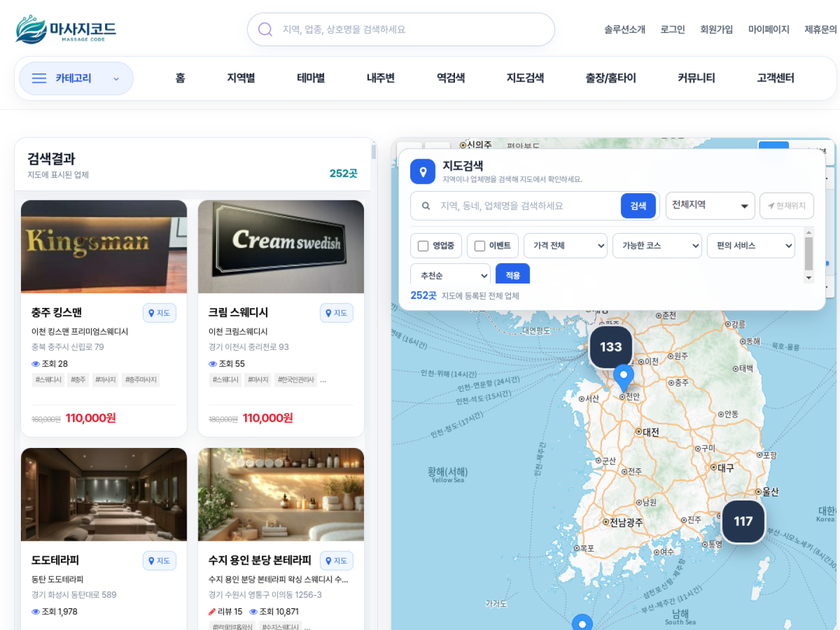Toggle the 영업중 checkbox
The image size is (840, 630).
coord(423,246)
